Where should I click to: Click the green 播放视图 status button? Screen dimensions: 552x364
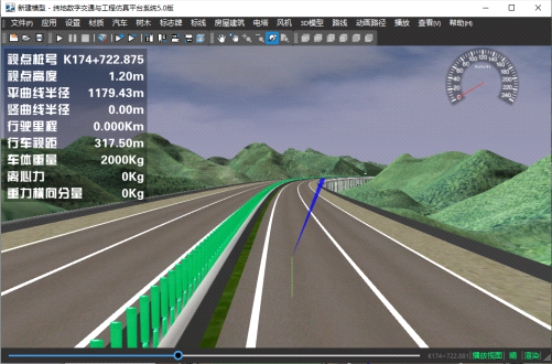487,356
